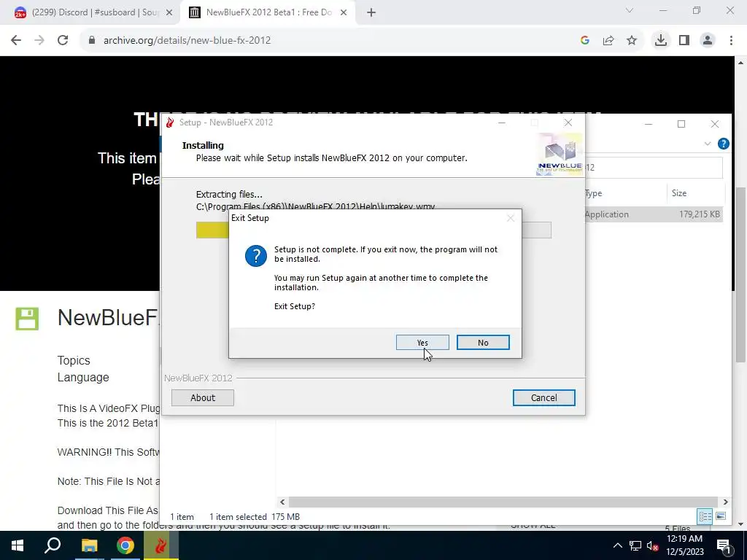
Task: Close the Exit Setup dialog with X
Action: click(510, 218)
